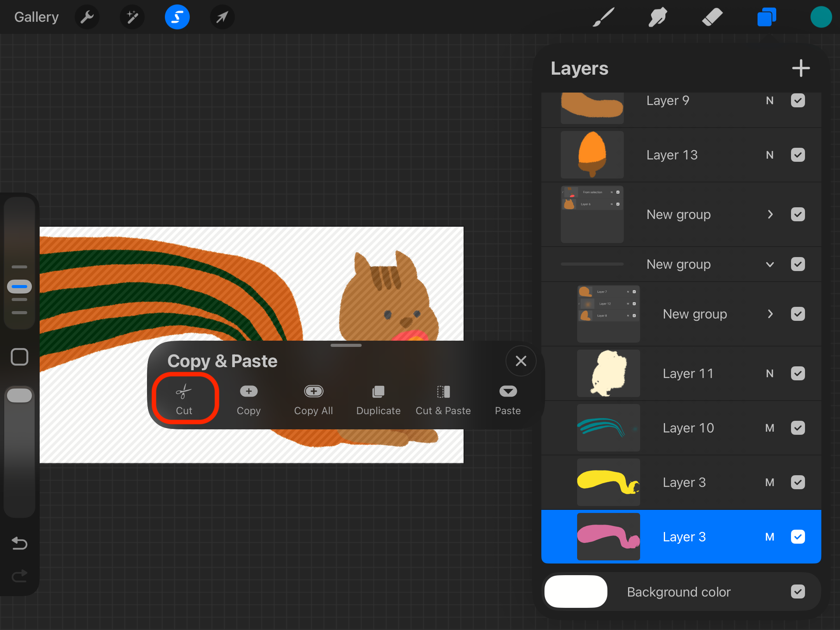Open the teal active color swatch

click(821, 17)
